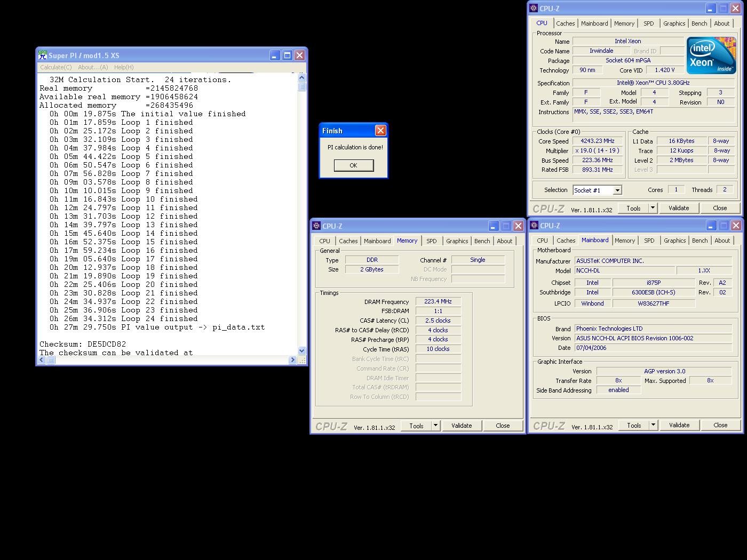The width and height of the screenshot is (747, 560).
Task: Click Validate in CPU-Z Memory window
Action: pos(462,426)
